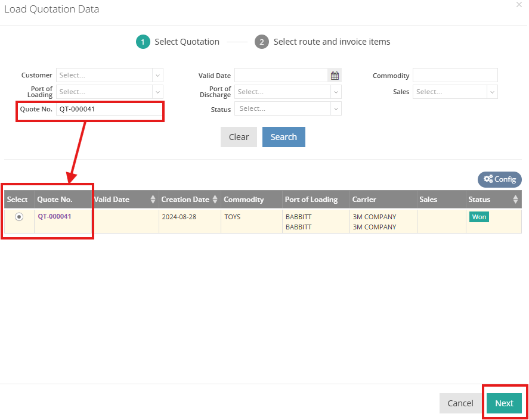
Task: Open the Status filter dropdown
Action: [288, 108]
